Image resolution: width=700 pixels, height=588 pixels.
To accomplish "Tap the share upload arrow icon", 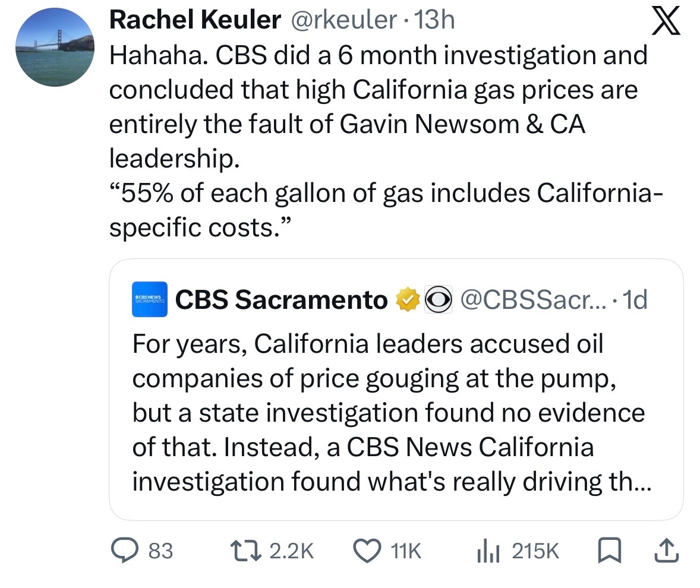I will point(666,551).
